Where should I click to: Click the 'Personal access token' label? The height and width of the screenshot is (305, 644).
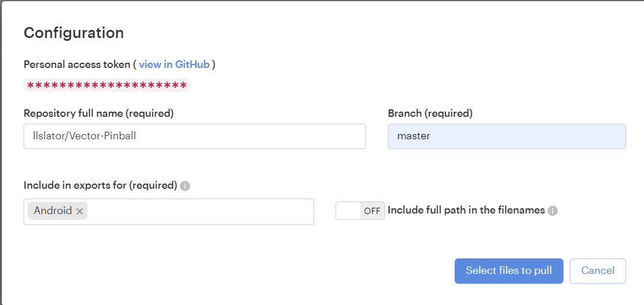77,64
